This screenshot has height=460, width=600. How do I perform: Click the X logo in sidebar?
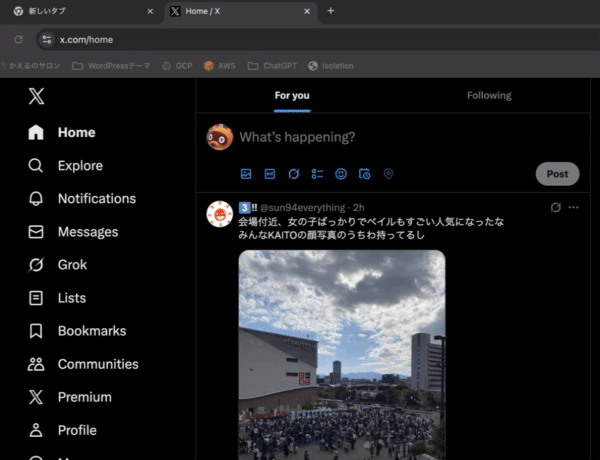pyautogui.click(x=36, y=96)
